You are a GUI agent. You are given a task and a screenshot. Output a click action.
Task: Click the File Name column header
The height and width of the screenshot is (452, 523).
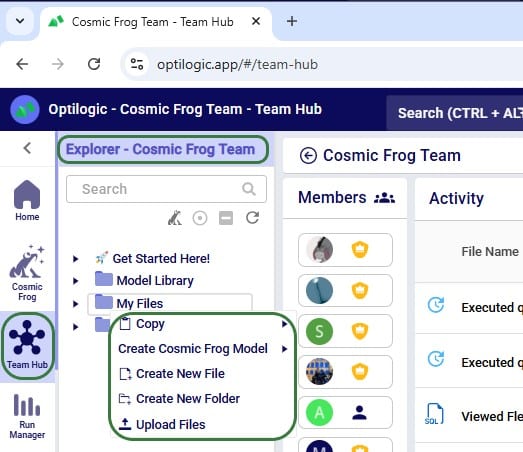point(490,252)
